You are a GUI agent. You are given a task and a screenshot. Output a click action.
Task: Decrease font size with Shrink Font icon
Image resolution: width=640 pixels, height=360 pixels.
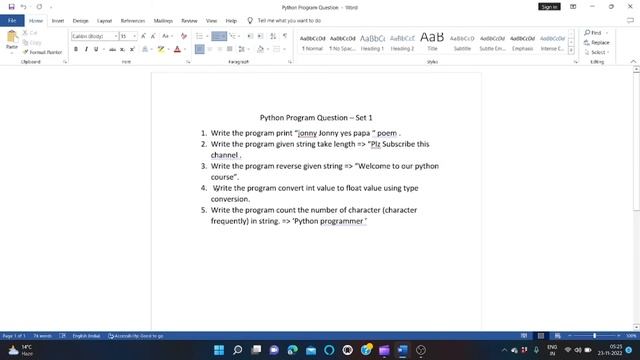pyautogui.click(x=153, y=36)
